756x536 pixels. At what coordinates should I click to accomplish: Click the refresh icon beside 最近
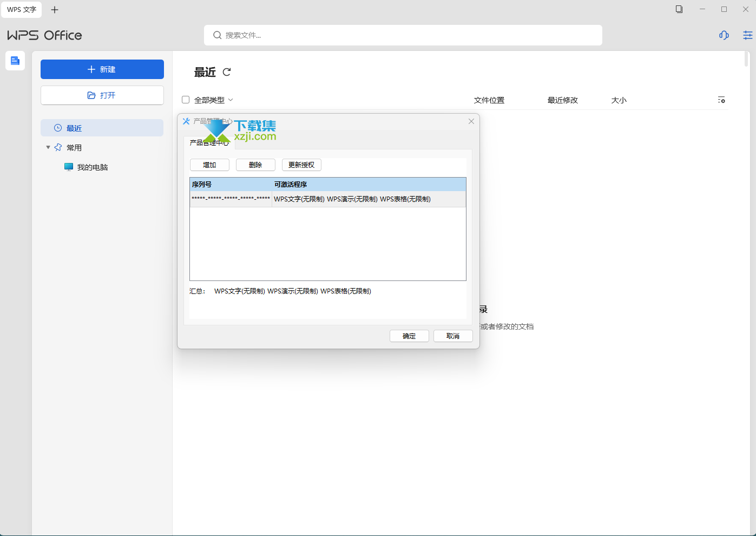pos(227,72)
